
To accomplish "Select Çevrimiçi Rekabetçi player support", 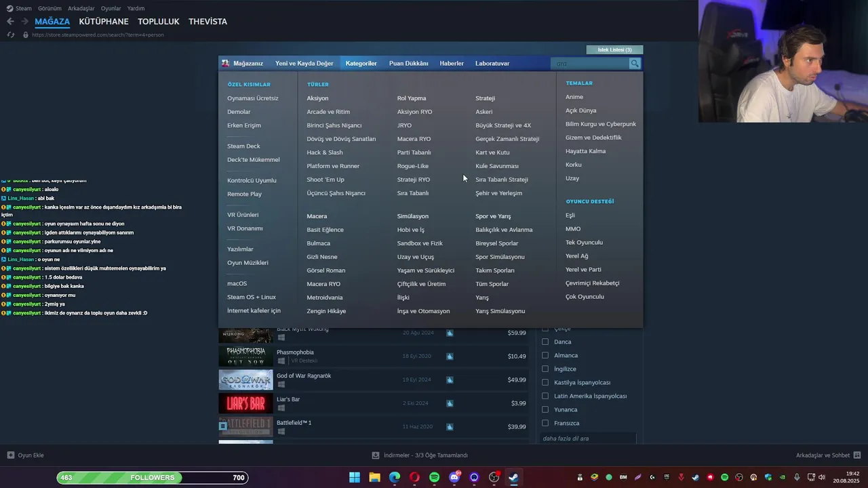I will coord(593,283).
